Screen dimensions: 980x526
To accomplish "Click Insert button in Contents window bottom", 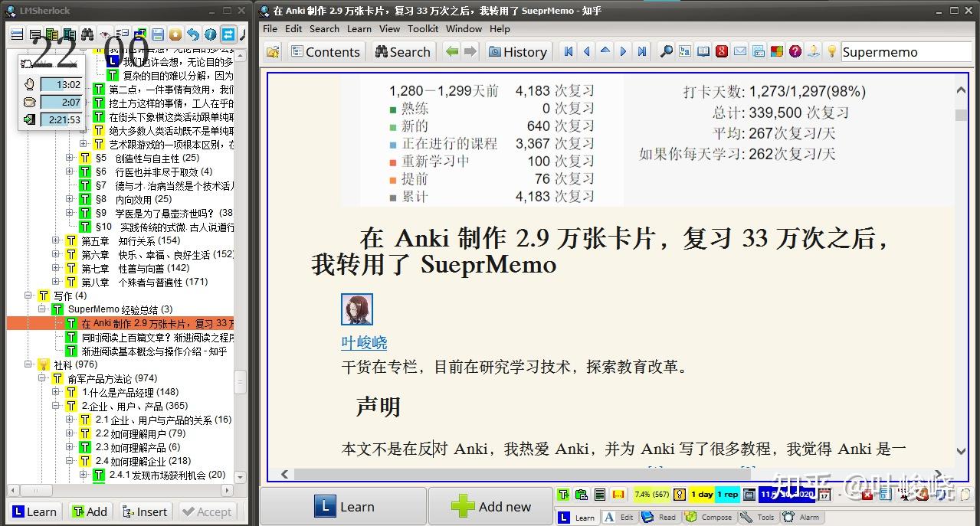I will [x=143, y=511].
